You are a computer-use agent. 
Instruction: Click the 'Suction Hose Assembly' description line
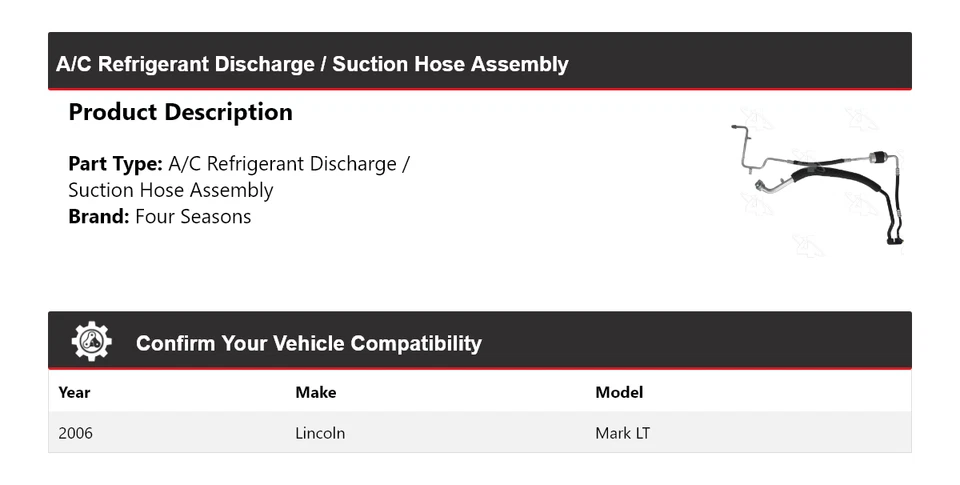[170, 190]
